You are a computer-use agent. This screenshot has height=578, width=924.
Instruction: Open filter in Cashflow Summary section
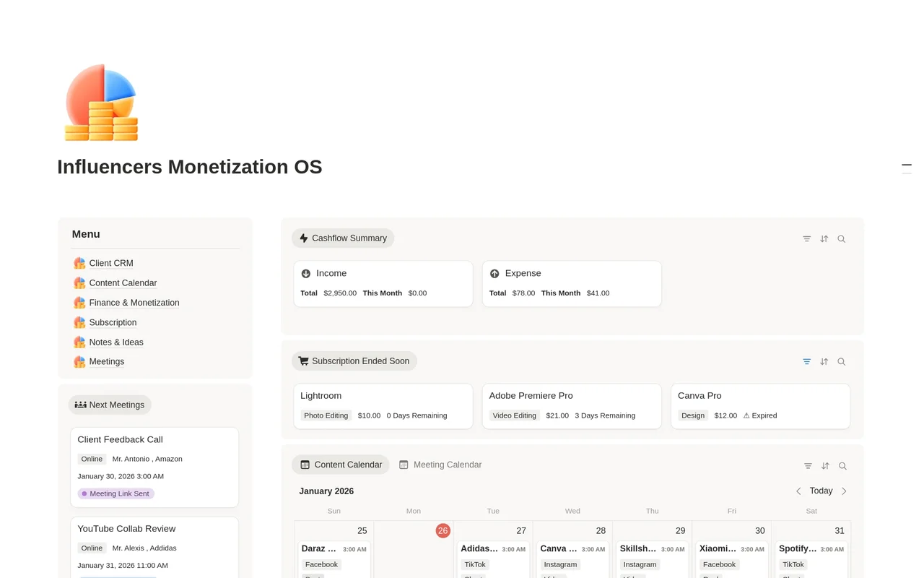807,238
